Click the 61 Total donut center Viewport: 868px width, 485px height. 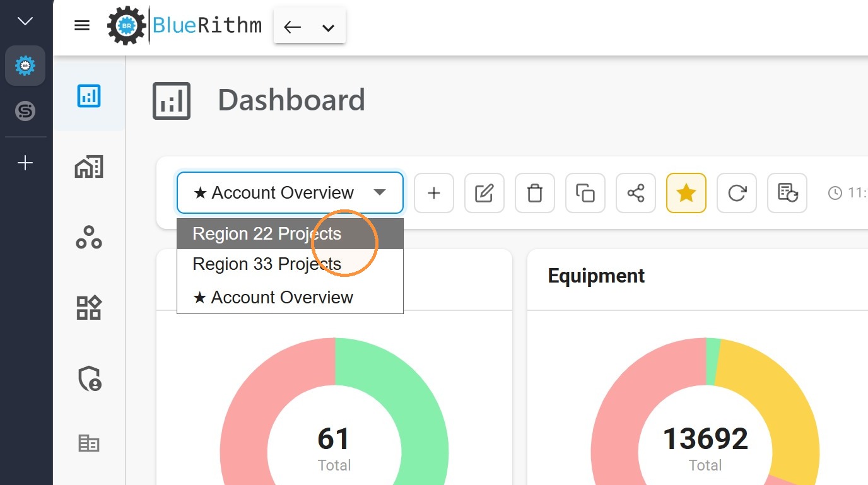[x=334, y=448]
